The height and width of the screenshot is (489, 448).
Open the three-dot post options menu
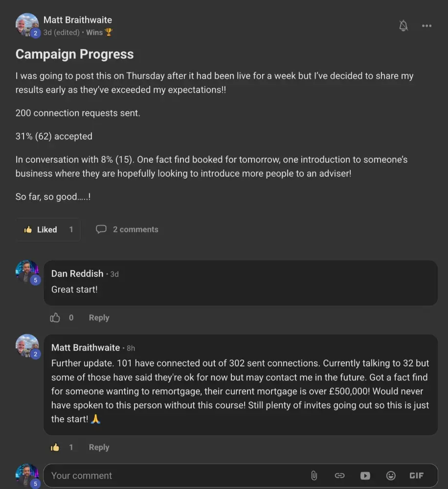pyautogui.click(x=426, y=26)
